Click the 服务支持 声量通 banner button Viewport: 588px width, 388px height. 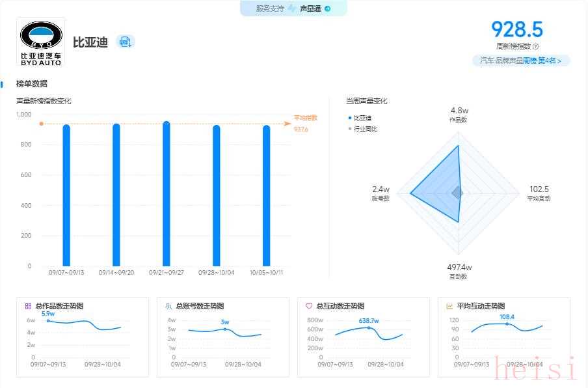click(x=293, y=8)
